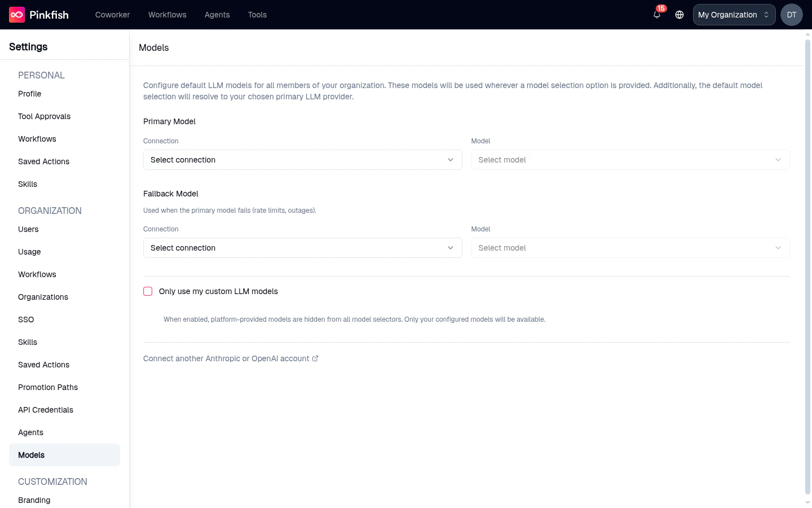Viewport: 812px width, 508px height.
Task: Go to the Workflows menu in top navigation
Action: 167,15
